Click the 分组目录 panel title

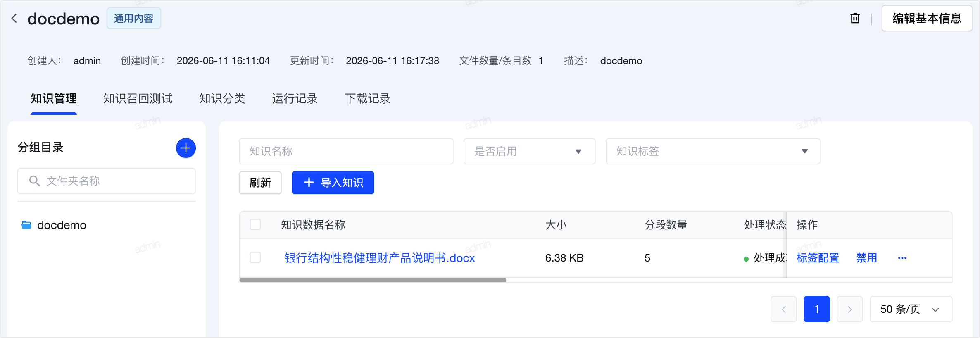[x=40, y=148]
